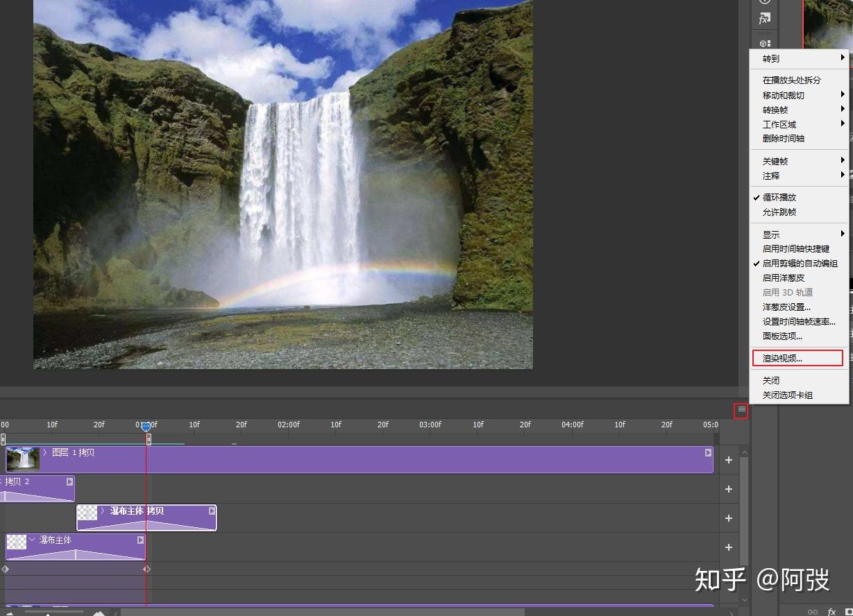Add media to 图层 1 拷贝 track
The image size is (853, 616).
pos(729,460)
